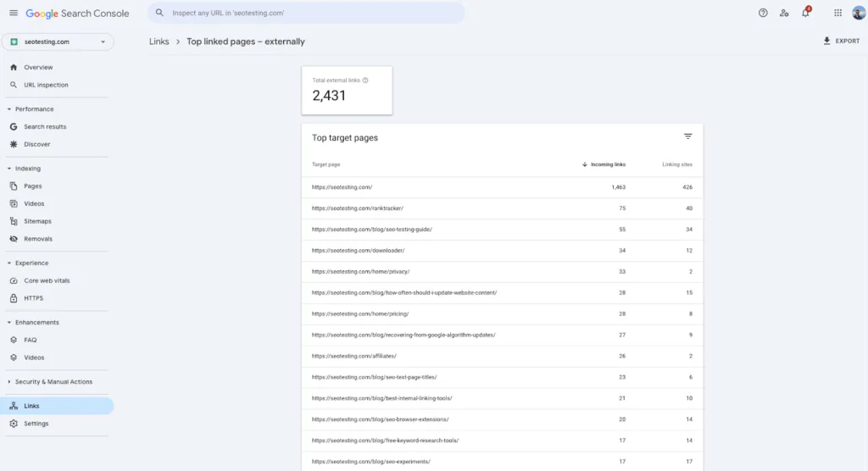Click the Links network icon
868x471 pixels.
pos(14,406)
